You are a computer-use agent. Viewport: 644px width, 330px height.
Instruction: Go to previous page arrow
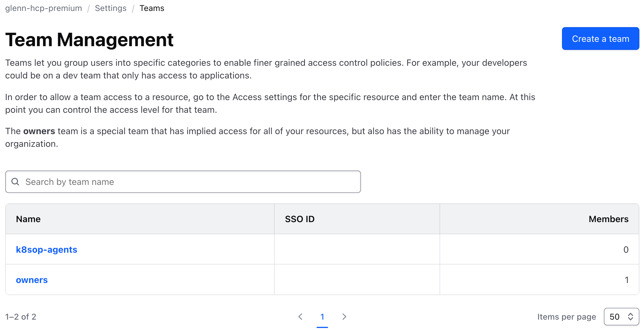300,317
